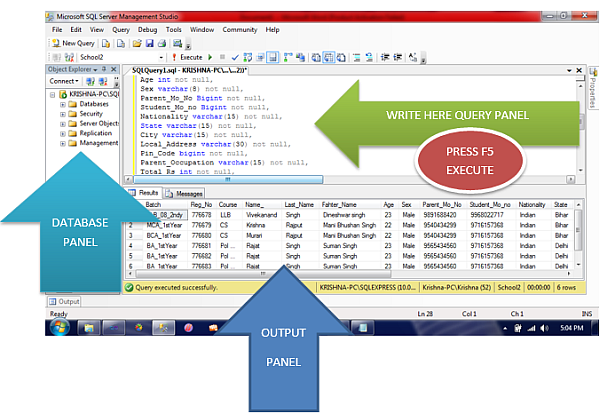Select the Course column header
Viewport: 600px width, 413px height.
[228, 205]
